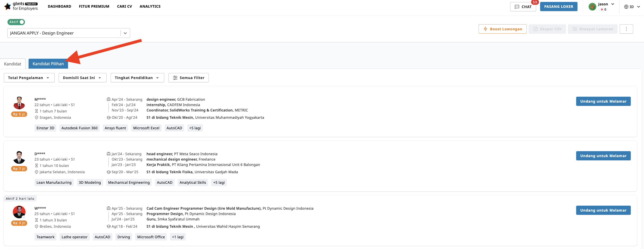Invite candidate M**** with Undang untuk Melamar
Screen dimensions: 644x249
(603, 101)
